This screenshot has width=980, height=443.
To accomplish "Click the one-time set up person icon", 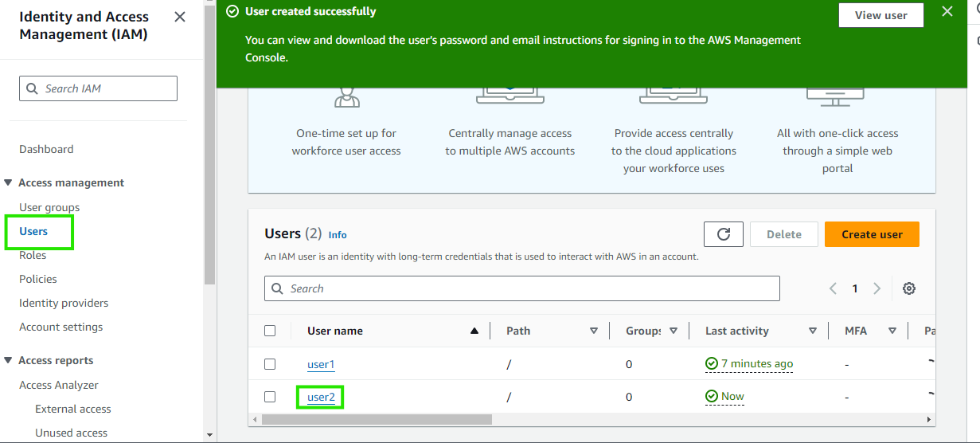I will [x=346, y=96].
